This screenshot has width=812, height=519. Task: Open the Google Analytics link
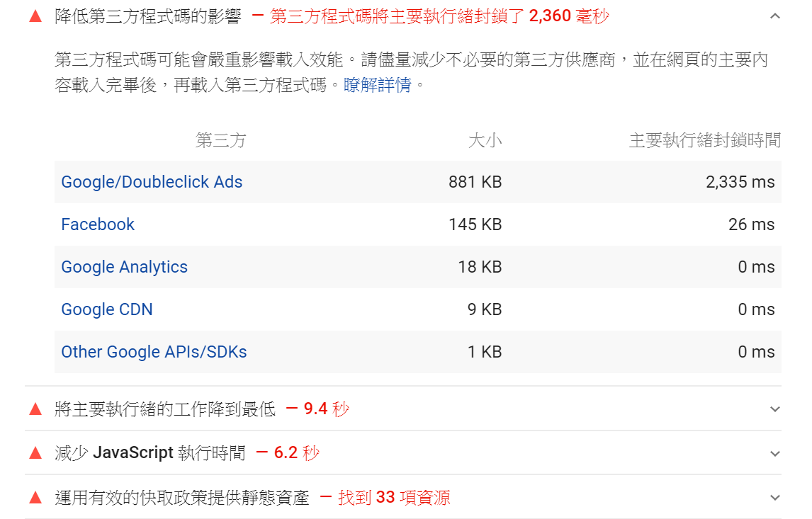point(124,267)
